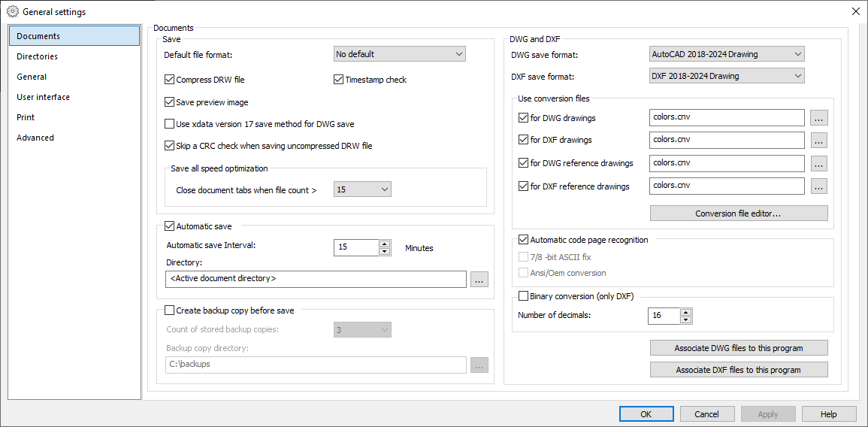The image size is (868, 427).
Task: Uncheck Compress DRW file
Action: (169, 80)
